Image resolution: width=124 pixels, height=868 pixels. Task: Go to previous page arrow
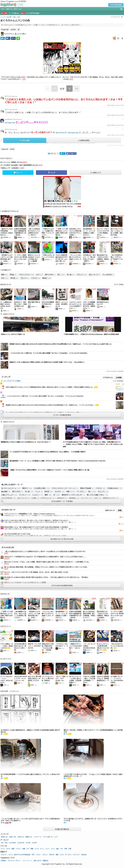55,89
